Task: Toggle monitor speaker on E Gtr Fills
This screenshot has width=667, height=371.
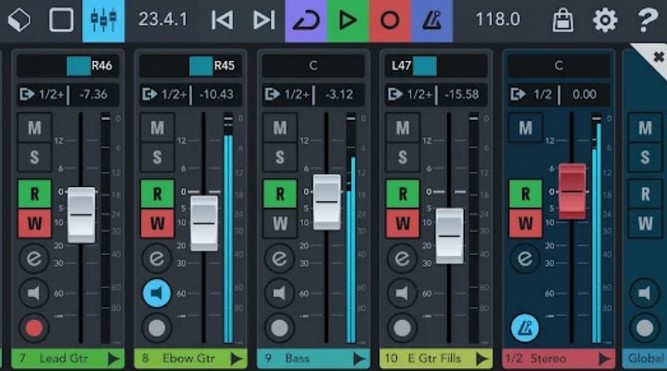Action: [x=402, y=293]
